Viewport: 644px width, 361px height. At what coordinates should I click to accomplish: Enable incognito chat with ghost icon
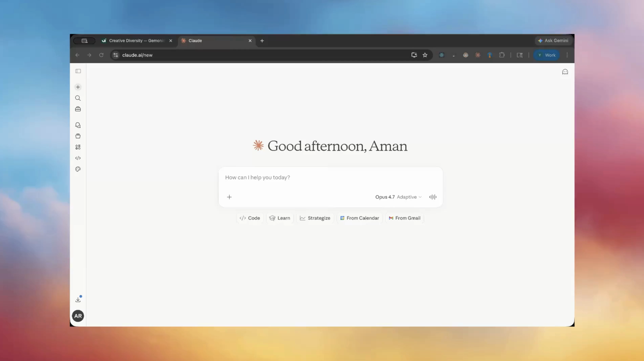pyautogui.click(x=565, y=72)
